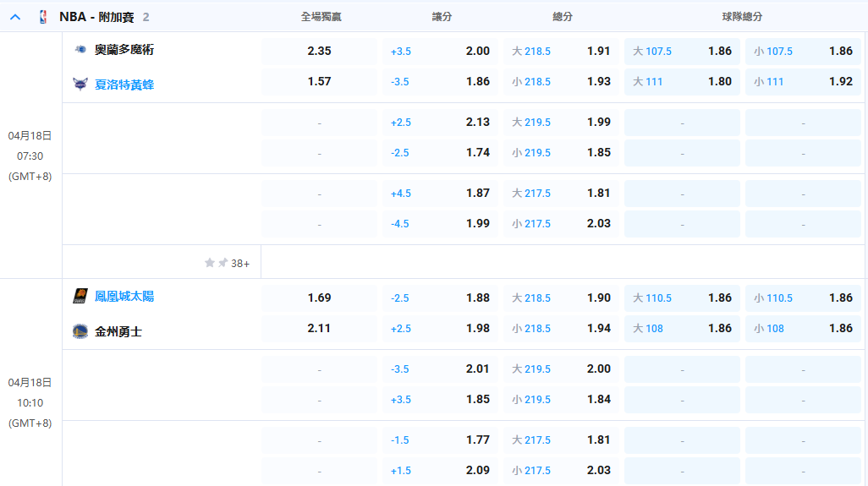The image size is (868, 486).
Task: Click the Orlando Magic team logo
Action: pos(80,50)
